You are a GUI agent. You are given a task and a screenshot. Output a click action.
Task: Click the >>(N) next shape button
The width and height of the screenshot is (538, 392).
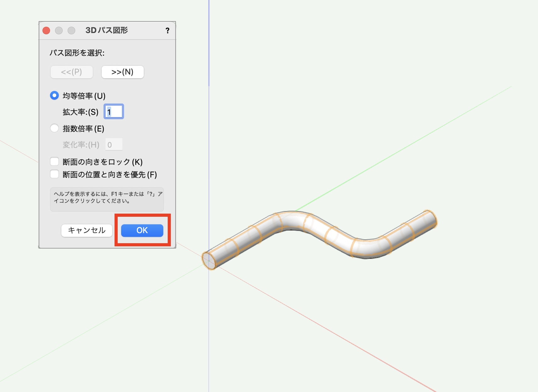(122, 72)
